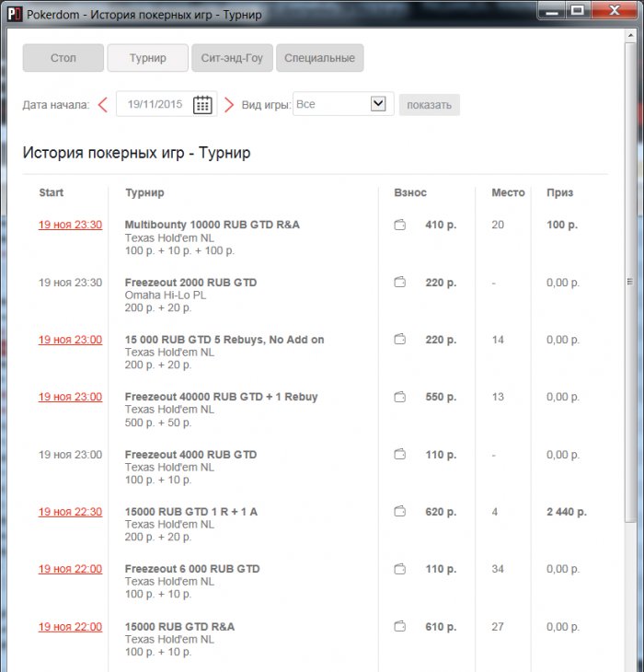Click wallet icon for 15000 RUB GTD R&A
The image size is (644, 672).
coord(400,627)
